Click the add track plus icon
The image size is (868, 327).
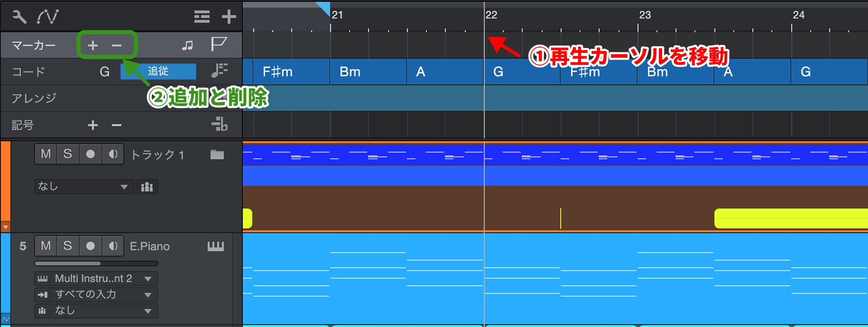pyautogui.click(x=229, y=17)
